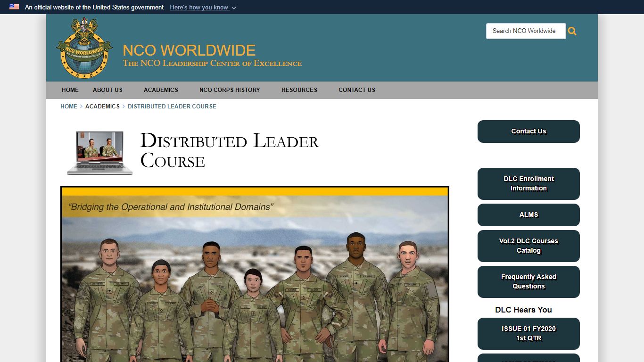Click "An official website of the United States government" text
The image size is (644, 362).
[94, 7]
